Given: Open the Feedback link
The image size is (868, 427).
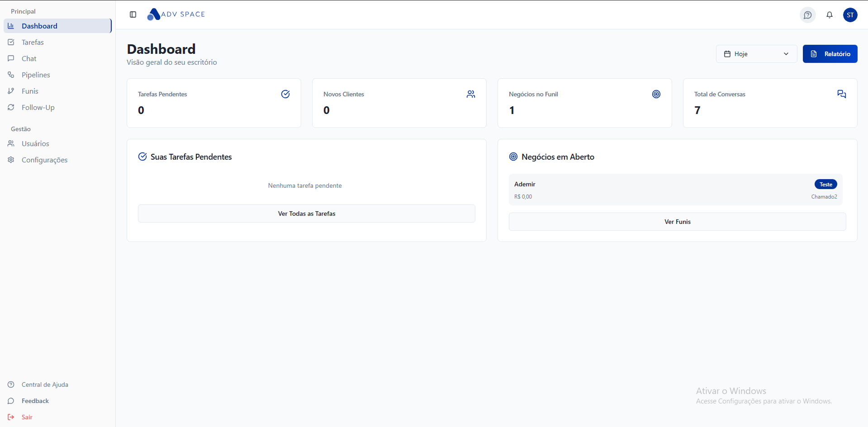Looking at the screenshot, I should 57,401.
